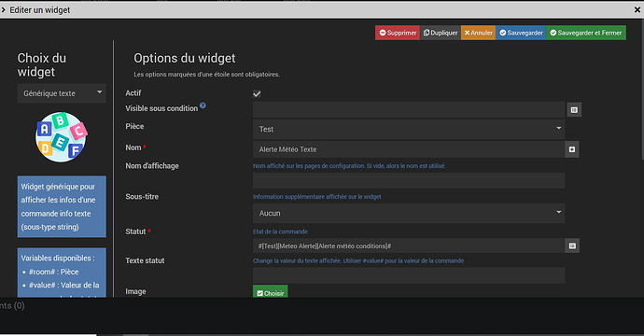The height and width of the screenshot is (336, 644).
Task: Close the Editer un widget dialog
Action: point(637,10)
